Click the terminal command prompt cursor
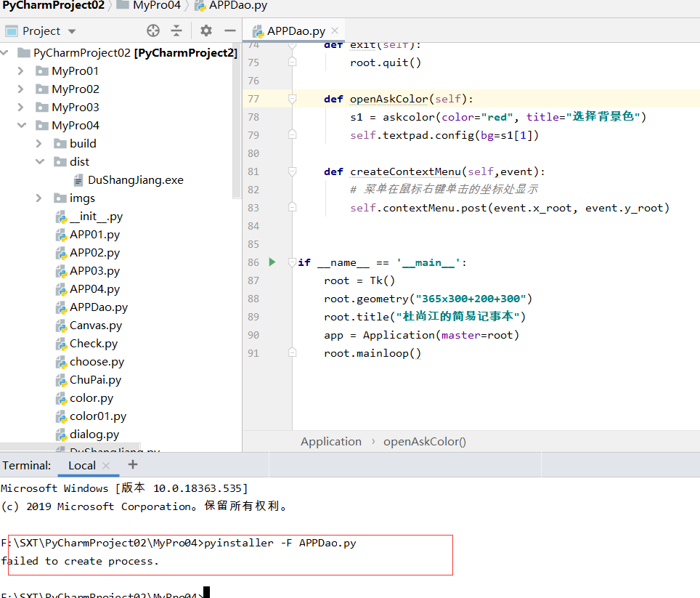The height and width of the screenshot is (598, 700). tap(206, 592)
